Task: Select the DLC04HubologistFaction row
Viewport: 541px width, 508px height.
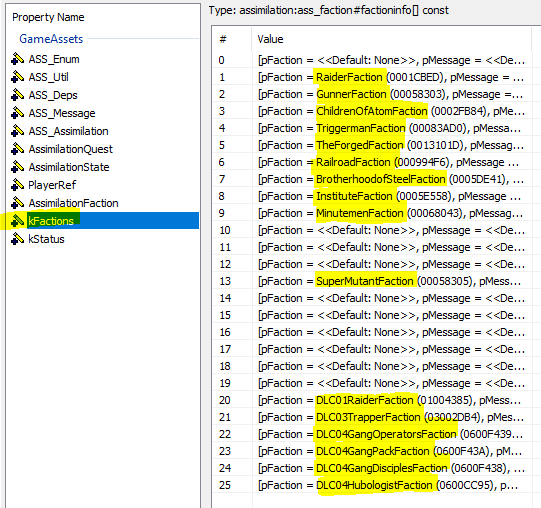Action: 372,485
